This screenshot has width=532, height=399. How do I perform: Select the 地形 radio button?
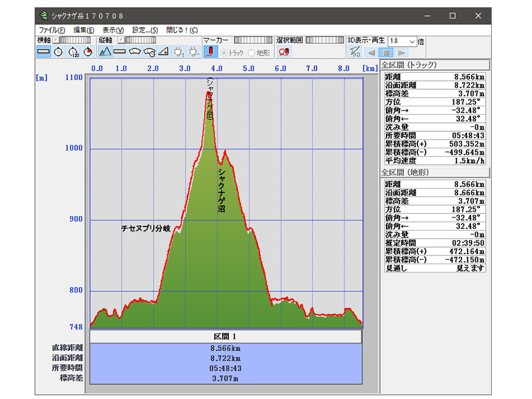click(252, 53)
